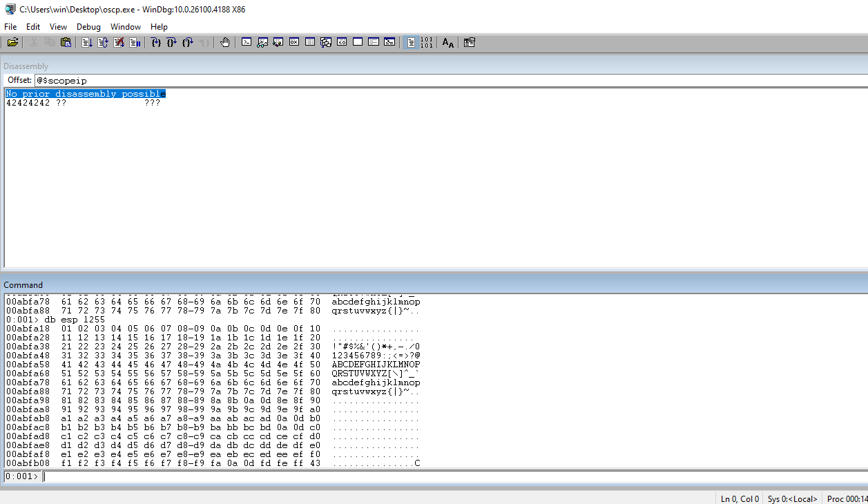Open the Registers window from the toolbar
The height and width of the screenshot is (504, 868).
tap(294, 43)
